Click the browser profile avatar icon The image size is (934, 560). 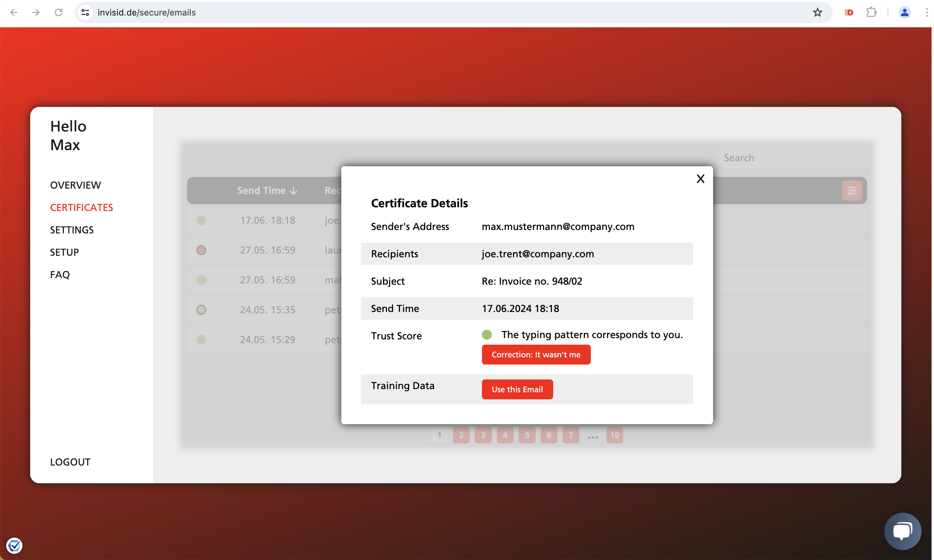[x=904, y=12]
